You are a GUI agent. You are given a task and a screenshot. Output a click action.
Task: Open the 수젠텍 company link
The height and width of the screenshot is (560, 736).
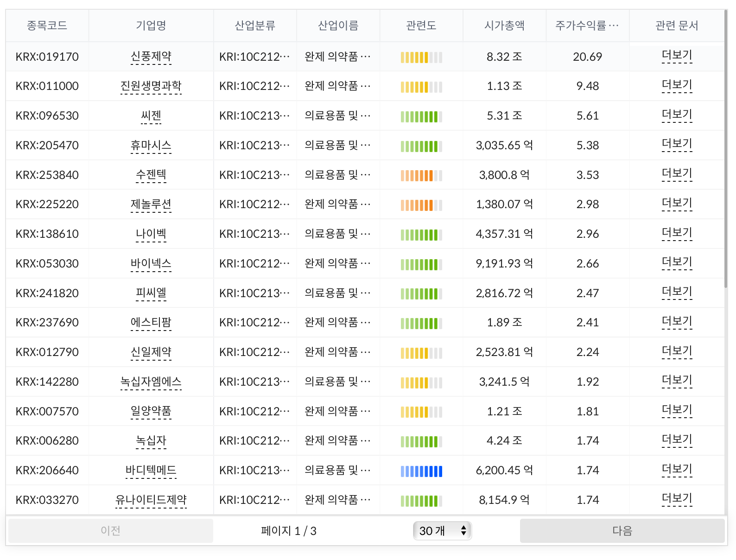(x=151, y=175)
